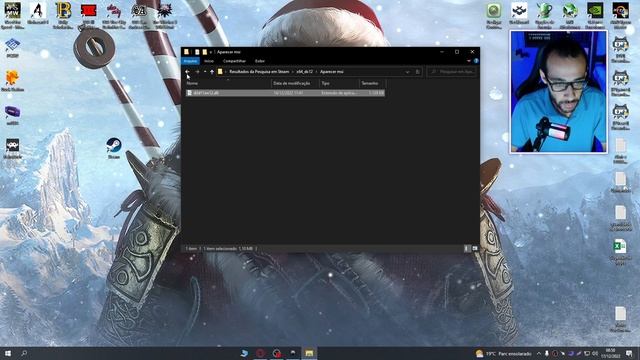Click the x64_dx12 breadcrumb folder

pos(304,72)
